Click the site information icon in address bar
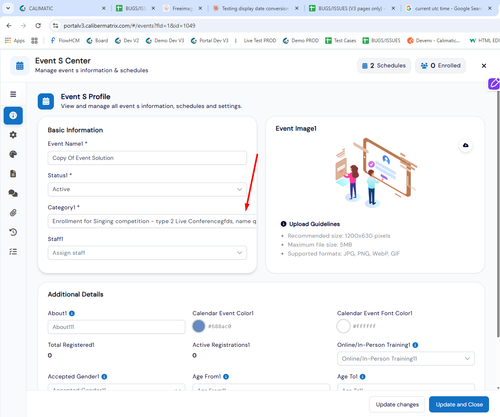 [56, 26]
